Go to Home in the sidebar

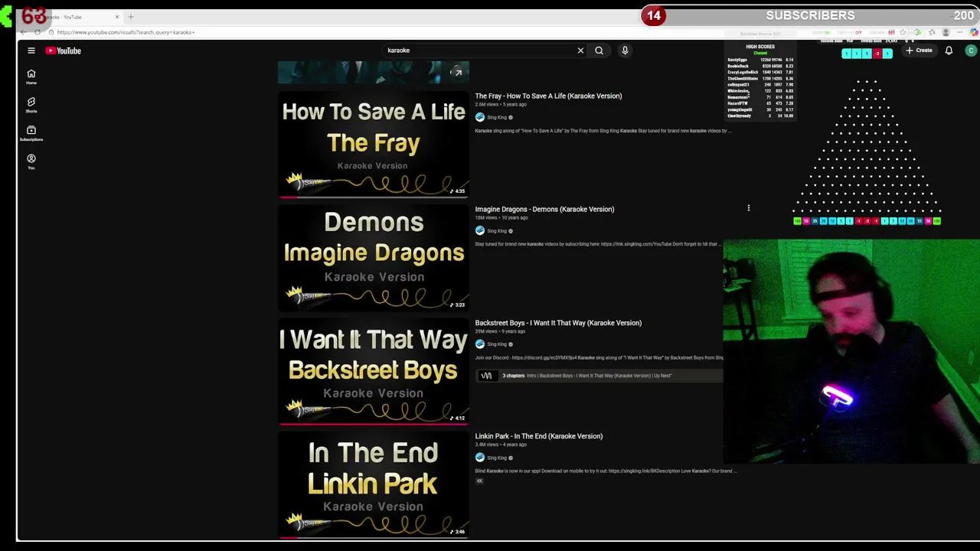[31, 77]
